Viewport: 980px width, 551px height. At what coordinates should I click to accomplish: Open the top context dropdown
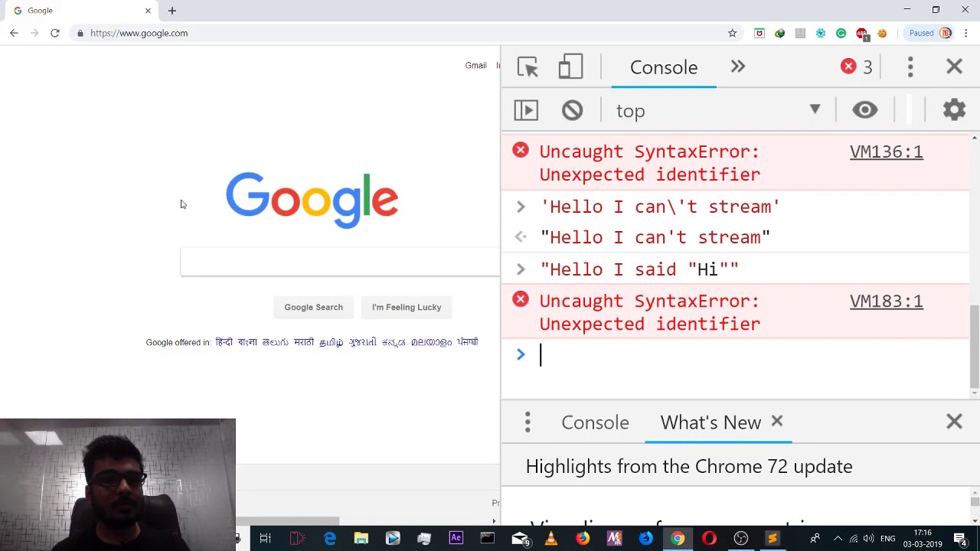pos(717,110)
